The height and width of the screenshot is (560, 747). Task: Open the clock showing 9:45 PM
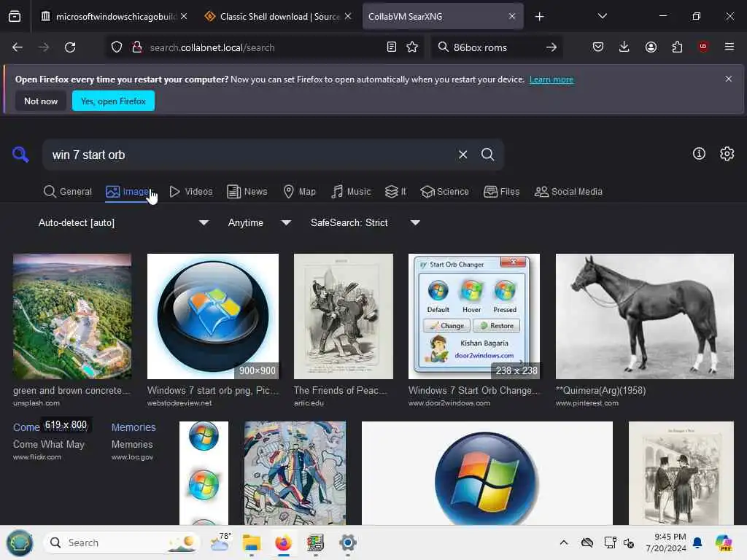(x=666, y=542)
